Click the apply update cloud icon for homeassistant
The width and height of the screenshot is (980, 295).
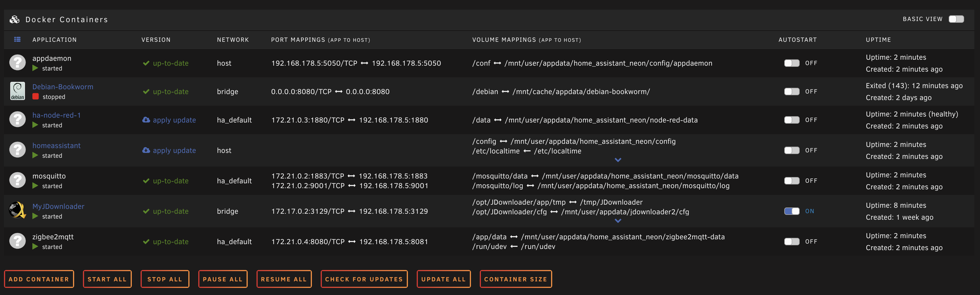(x=146, y=150)
